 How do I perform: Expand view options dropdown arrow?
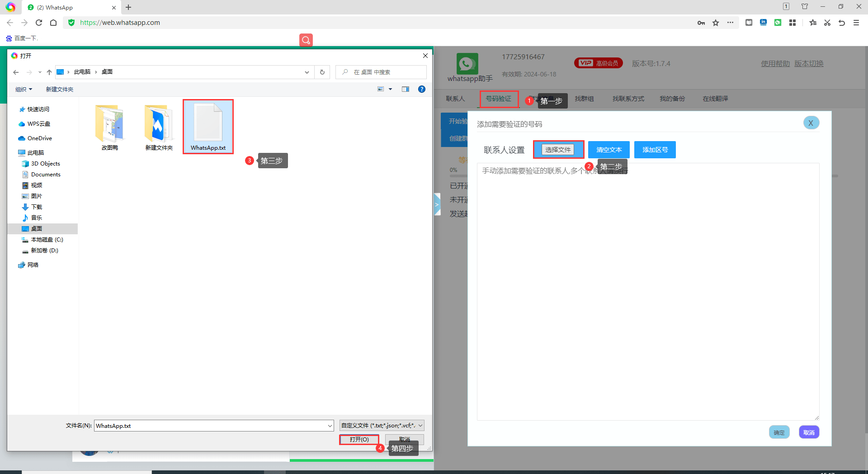[x=391, y=89]
